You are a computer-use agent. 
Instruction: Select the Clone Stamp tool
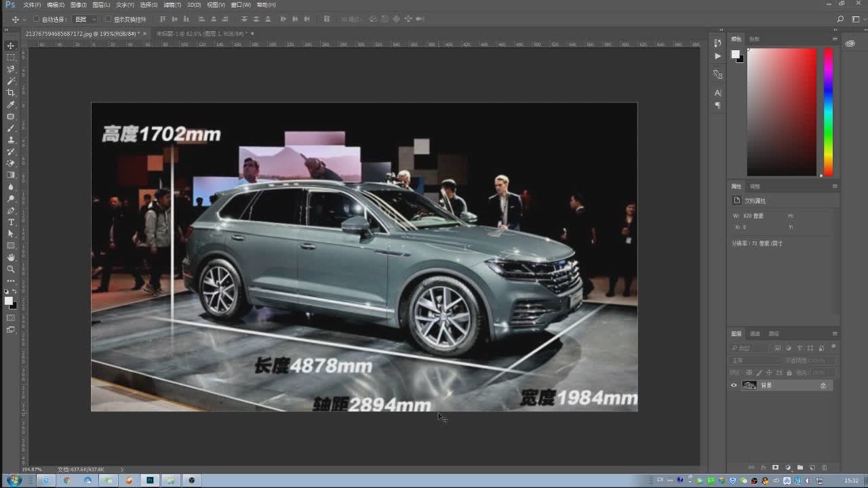(11, 140)
